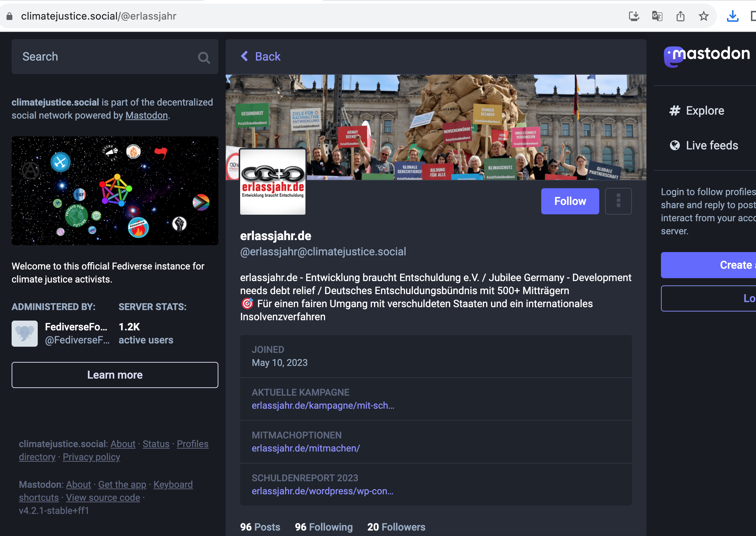
Task: Open the erlassjahr.de/mitmachen/ link
Action: click(x=305, y=448)
